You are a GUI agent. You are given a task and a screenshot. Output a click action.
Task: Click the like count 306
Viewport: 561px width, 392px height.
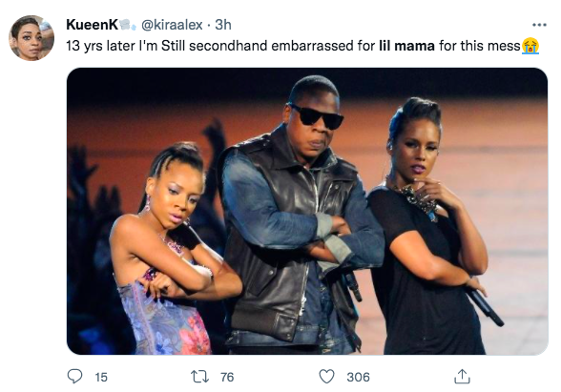coord(358,377)
